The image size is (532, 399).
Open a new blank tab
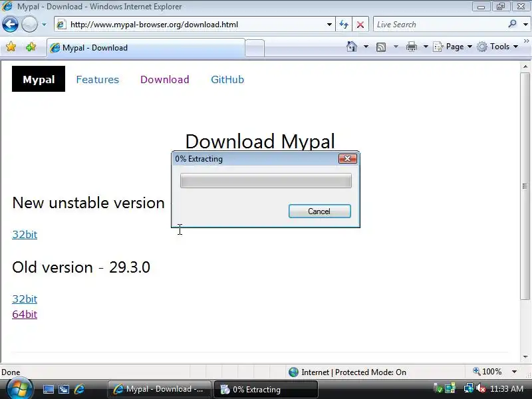[255, 48]
